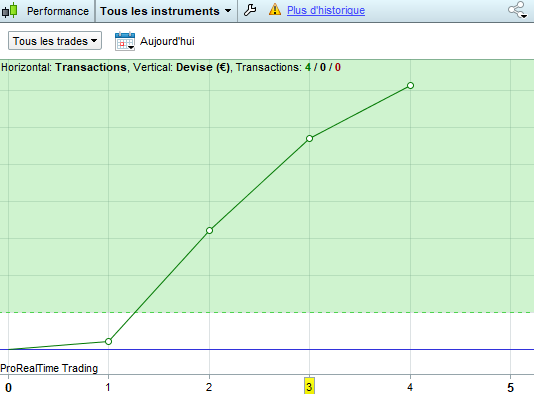Follow the Plus d'historique link

(x=326, y=10)
